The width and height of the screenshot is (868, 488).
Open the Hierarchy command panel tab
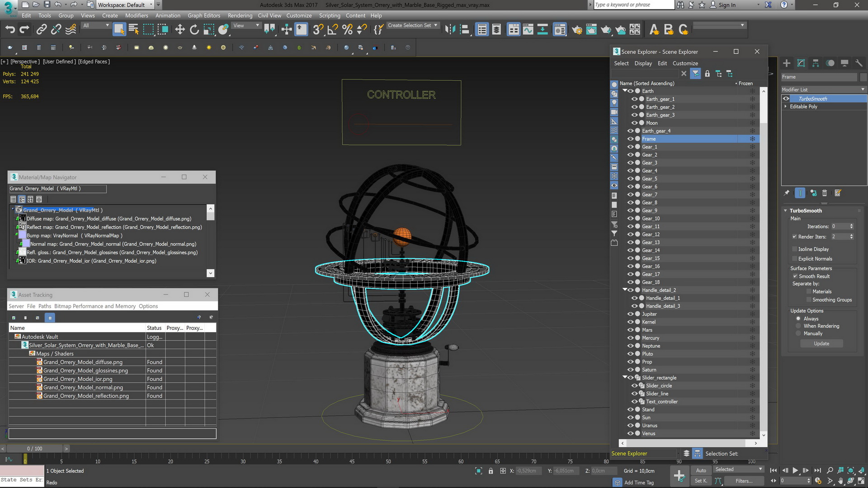[x=816, y=63]
